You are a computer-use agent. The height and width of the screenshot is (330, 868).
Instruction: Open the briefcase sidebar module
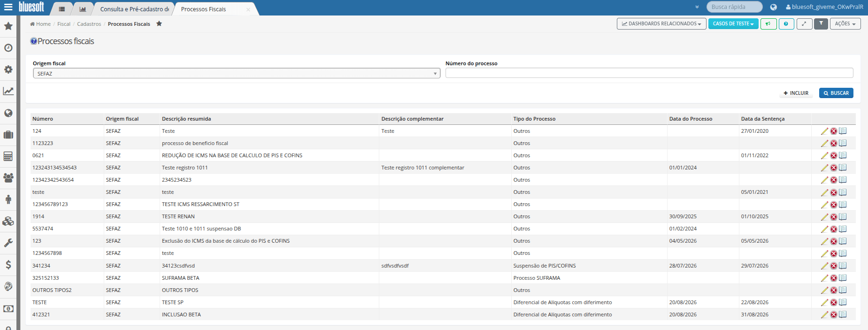point(8,135)
